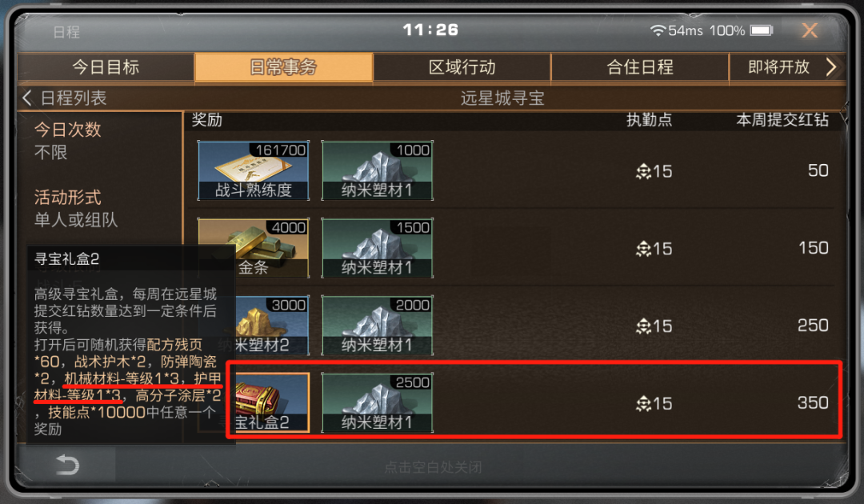Select the 纳米塑材1 icon showing 2000
Screen dimensions: 864x504
[x=378, y=326]
